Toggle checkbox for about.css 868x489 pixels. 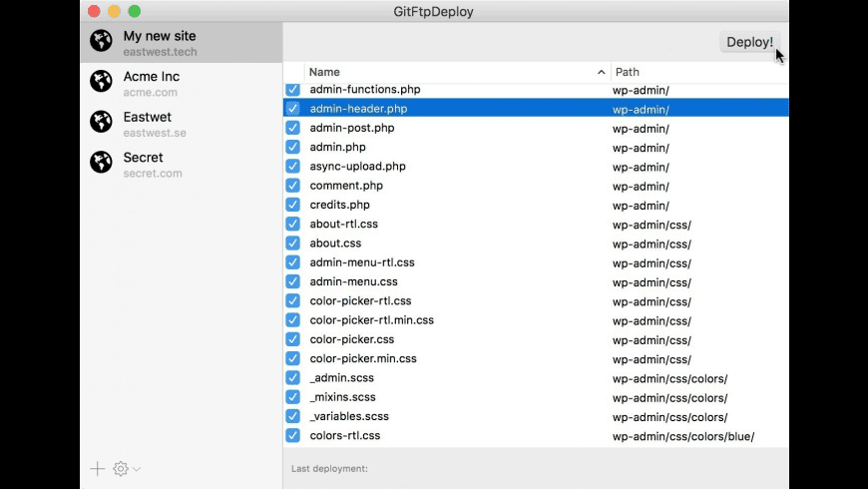click(293, 244)
